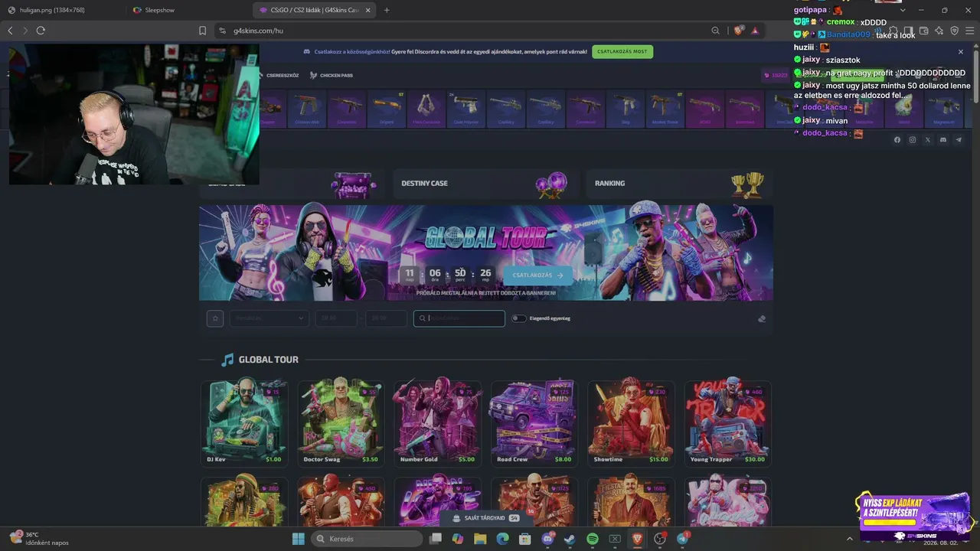This screenshot has width=980, height=551.
Task: Open Brave browser from the taskbar
Action: 637,539
